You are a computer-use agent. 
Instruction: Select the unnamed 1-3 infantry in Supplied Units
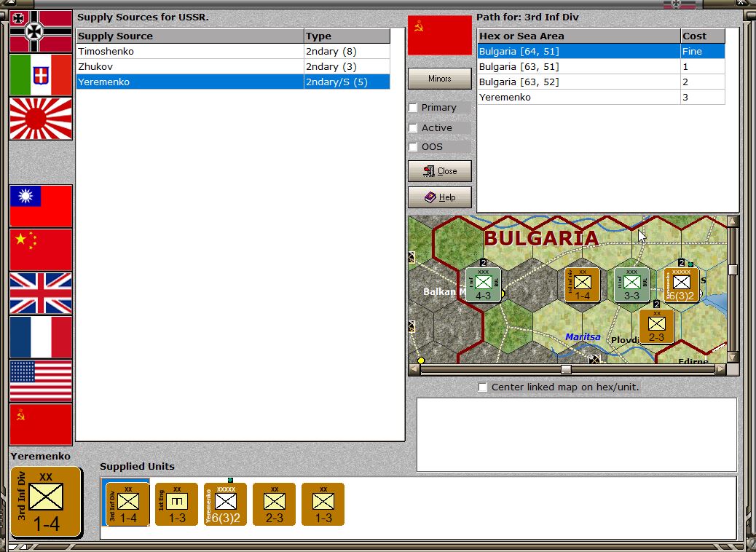click(323, 504)
